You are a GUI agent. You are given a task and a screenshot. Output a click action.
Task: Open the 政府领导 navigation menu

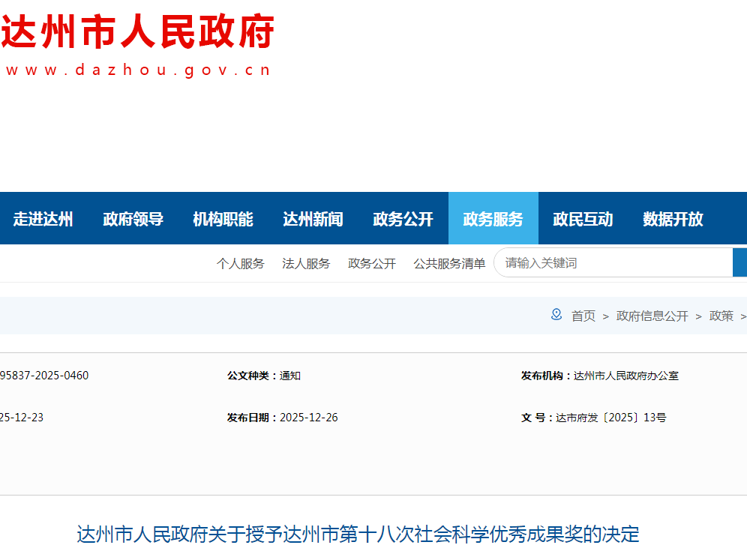click(133, 219)
